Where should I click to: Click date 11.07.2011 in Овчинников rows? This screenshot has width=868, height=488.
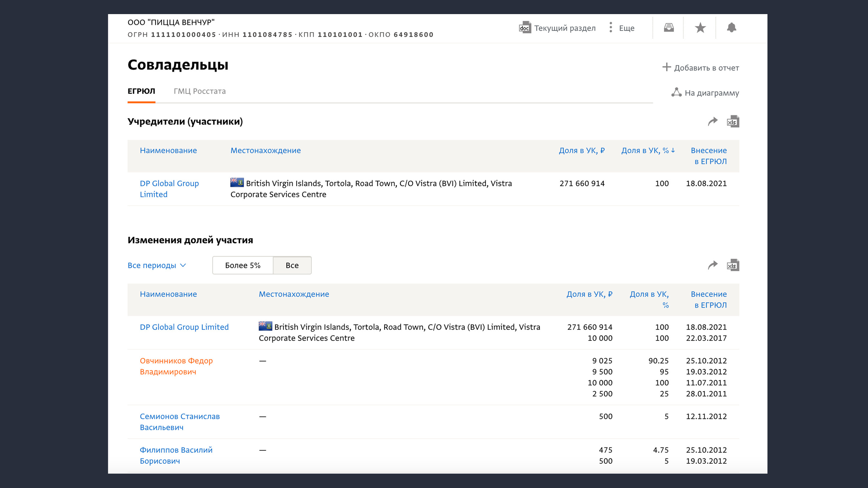[706, 382]
